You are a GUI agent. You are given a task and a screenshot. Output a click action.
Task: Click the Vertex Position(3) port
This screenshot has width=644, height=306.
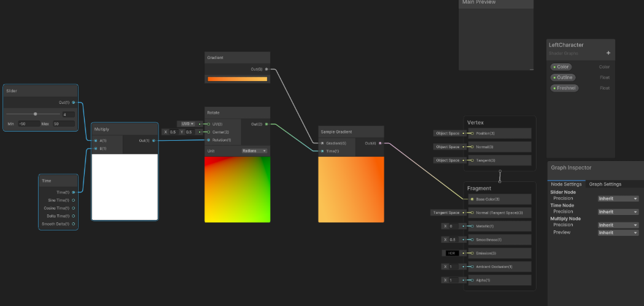coord(472,133)
